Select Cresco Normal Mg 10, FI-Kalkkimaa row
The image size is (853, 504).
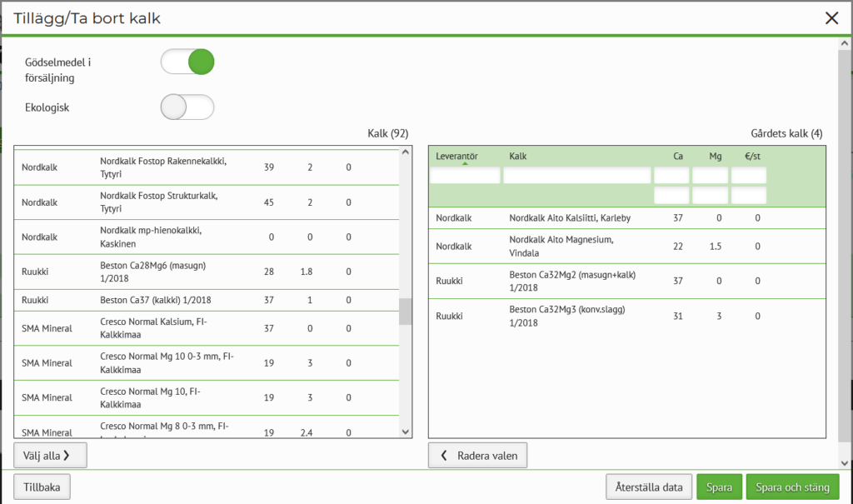point(207,398)
